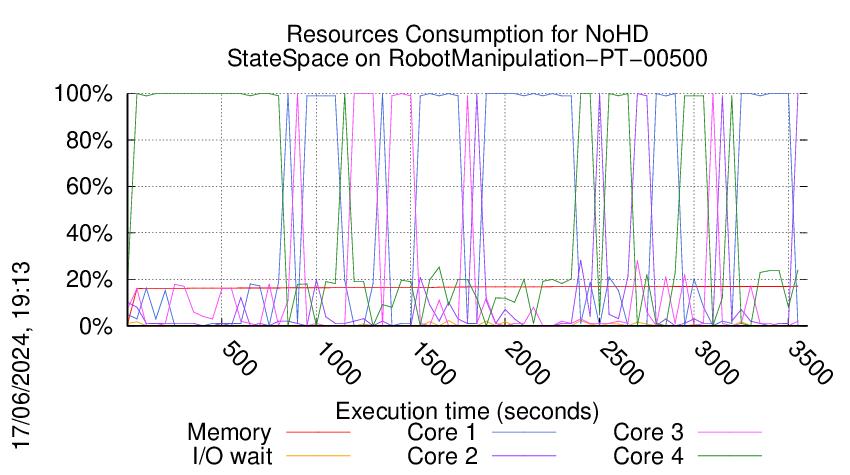The width and height of the screenshot is (850, 475).
Task: Click the 60% y-axis label
Action: coord(89,187)
